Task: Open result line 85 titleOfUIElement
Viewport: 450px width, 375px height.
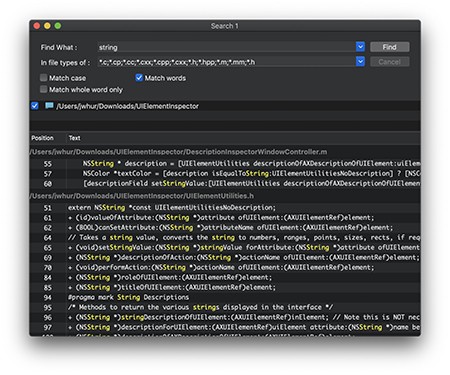Action: (225, 287)
